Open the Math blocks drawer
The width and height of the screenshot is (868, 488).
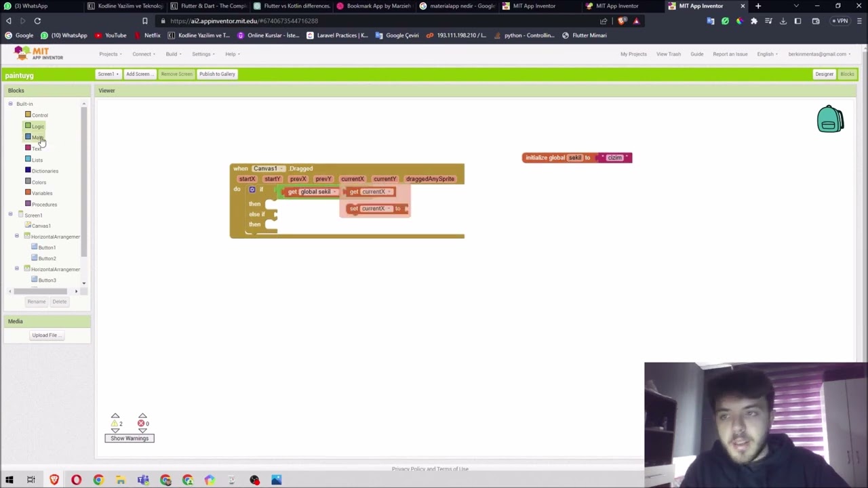tap(37, 138)
